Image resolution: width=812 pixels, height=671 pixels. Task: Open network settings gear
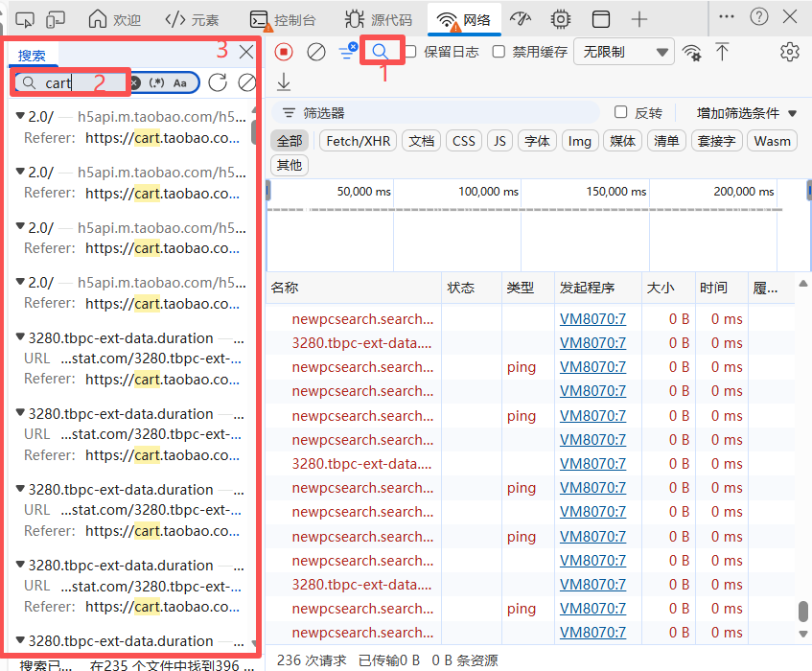789,52
